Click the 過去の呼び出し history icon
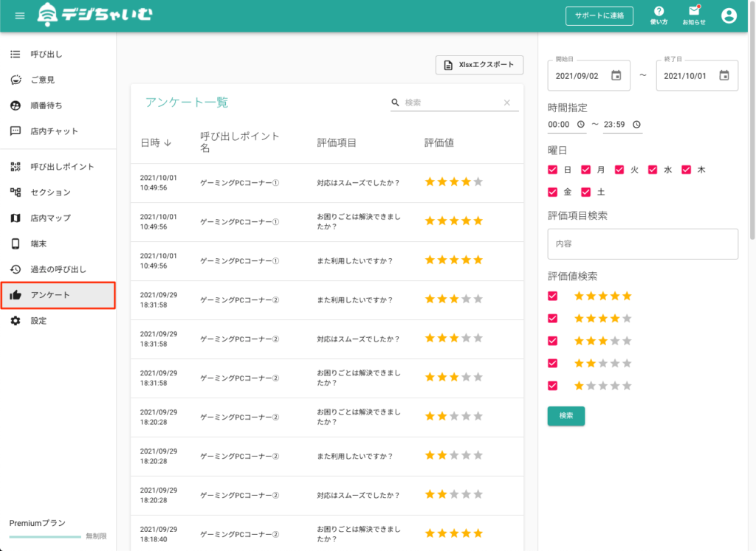756x551 pixels. click(x=16, y=269)
